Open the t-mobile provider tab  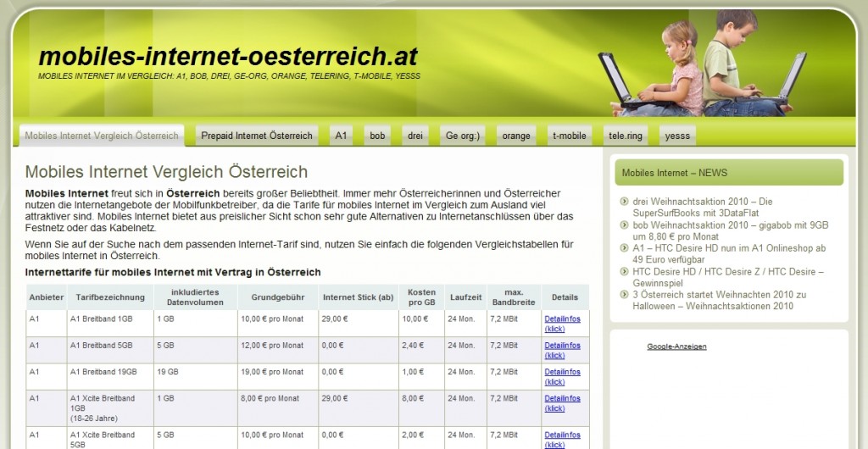[x=570, y=136]
